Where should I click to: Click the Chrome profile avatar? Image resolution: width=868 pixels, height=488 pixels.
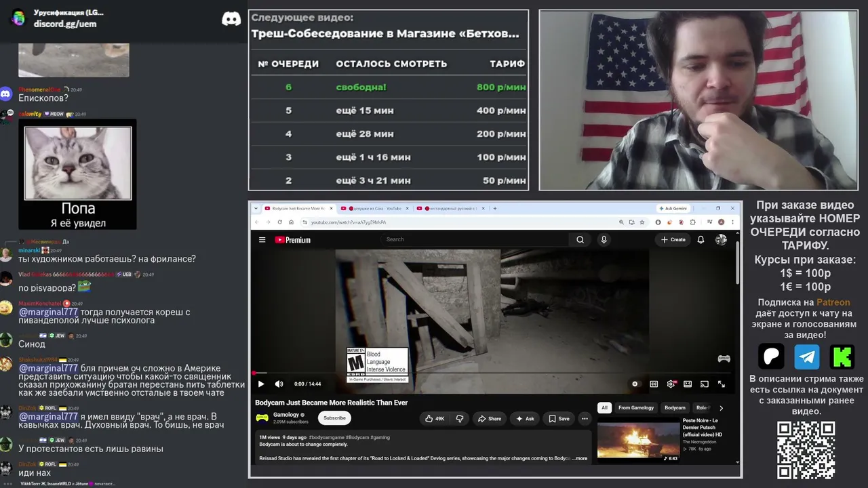pos(722,222)
